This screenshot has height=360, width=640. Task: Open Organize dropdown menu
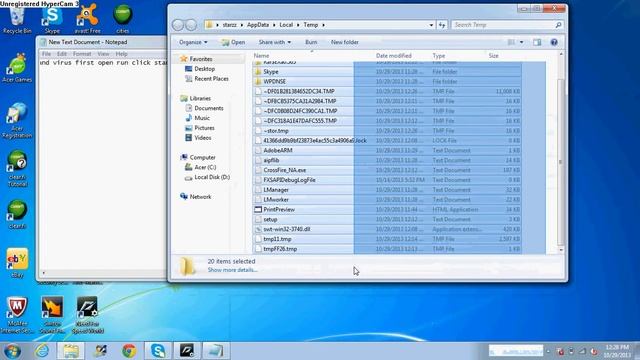click(x=193, y=42)
